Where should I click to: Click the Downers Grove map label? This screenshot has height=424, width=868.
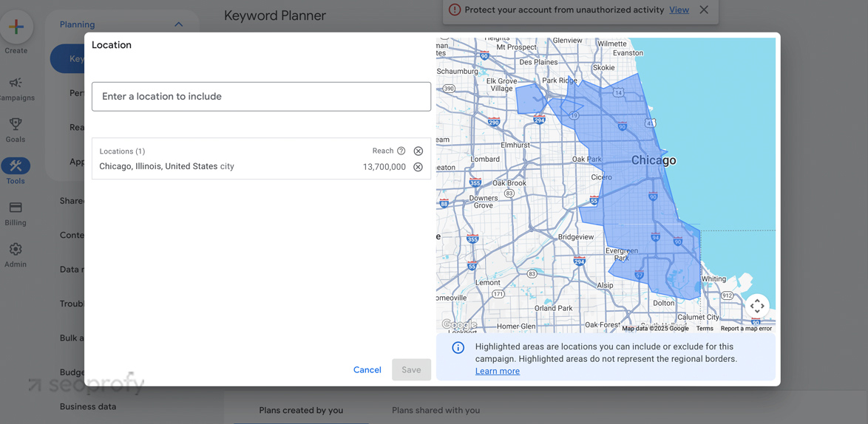pyautogui.click(x=484, y=202)
